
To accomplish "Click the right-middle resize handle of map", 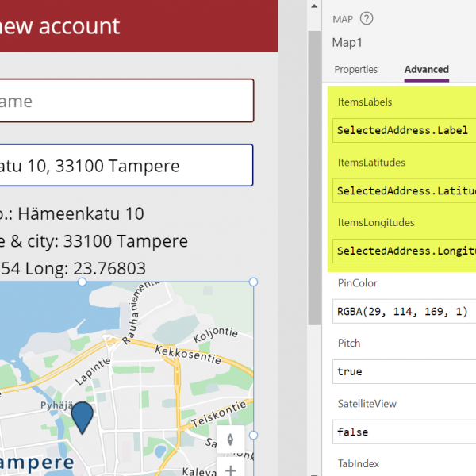I will click(253, 436).
